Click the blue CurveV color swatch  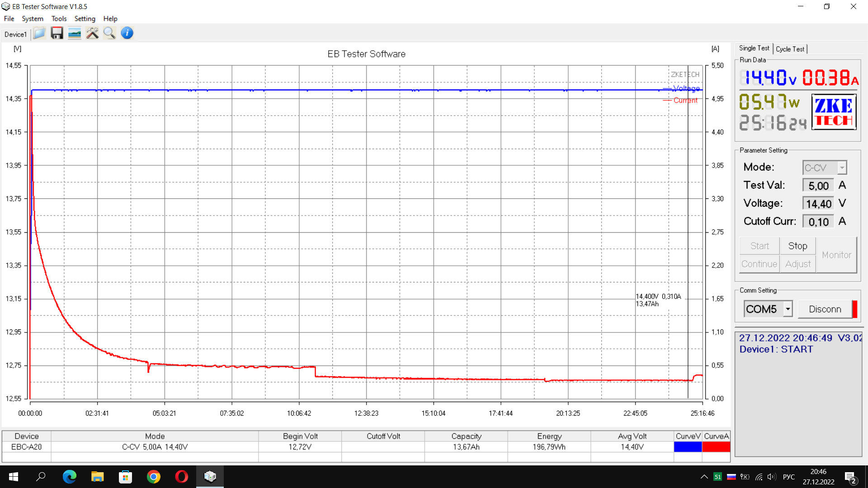click(x=688, y=447)
